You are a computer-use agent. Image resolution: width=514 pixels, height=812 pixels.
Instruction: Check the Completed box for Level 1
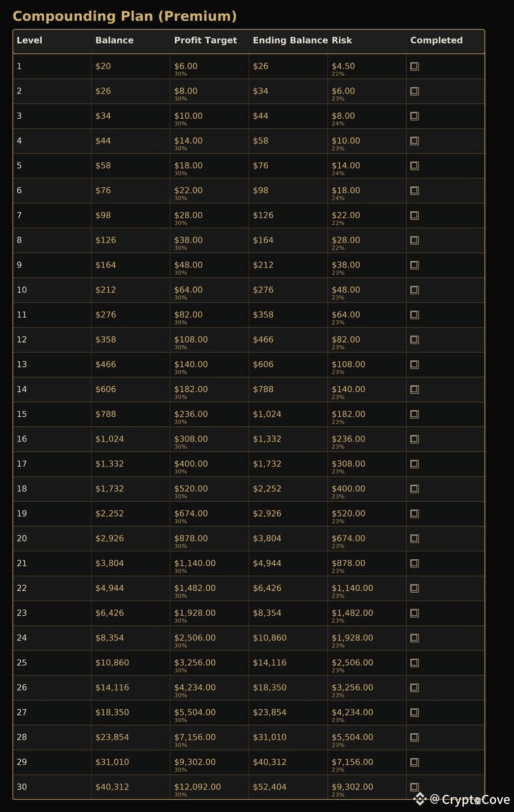tap(414, 66)
